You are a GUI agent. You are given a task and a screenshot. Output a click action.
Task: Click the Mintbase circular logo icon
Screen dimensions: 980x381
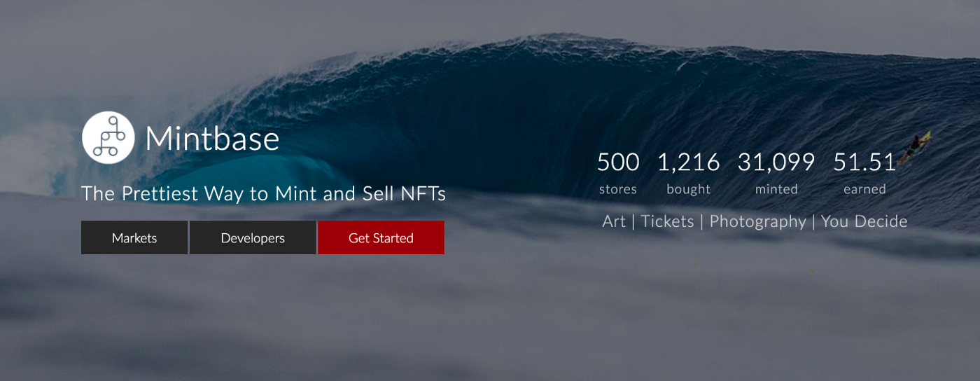[x=108, y=137]
